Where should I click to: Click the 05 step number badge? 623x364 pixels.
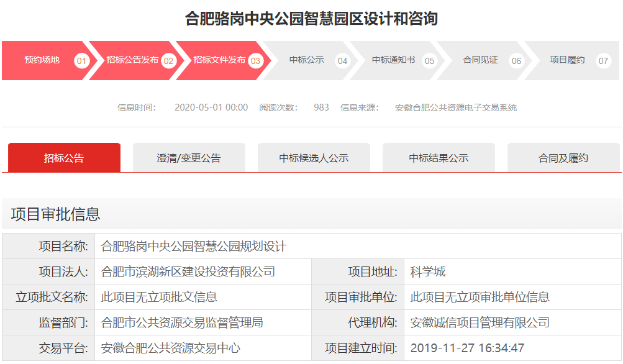pos(429,61)
